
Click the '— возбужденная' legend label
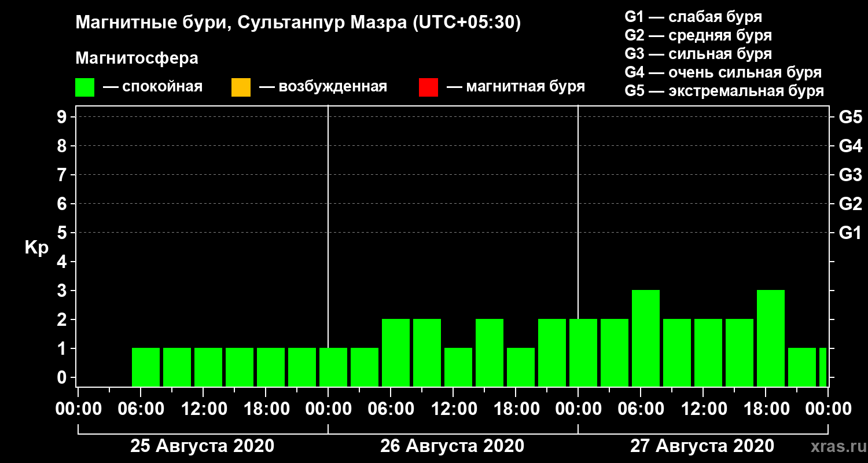323,87
